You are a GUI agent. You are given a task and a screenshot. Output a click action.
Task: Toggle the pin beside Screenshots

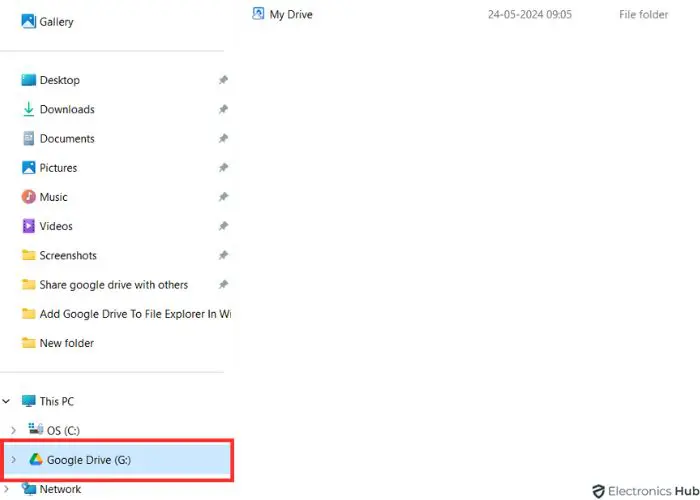point(223,255)
